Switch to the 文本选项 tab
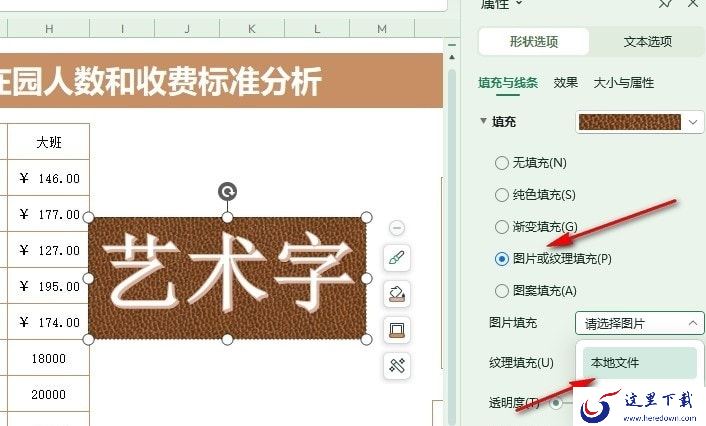The height and width of the screenshot is (426, 706). click(647, 42)
